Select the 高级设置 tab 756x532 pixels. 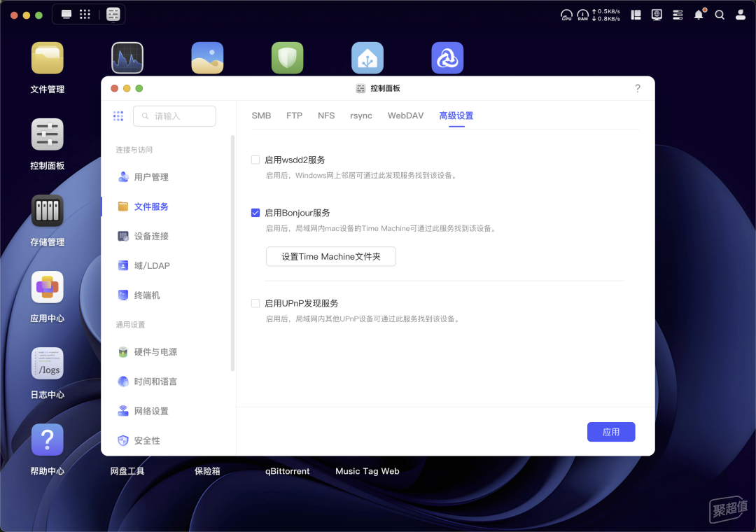(x=456, y=115)
